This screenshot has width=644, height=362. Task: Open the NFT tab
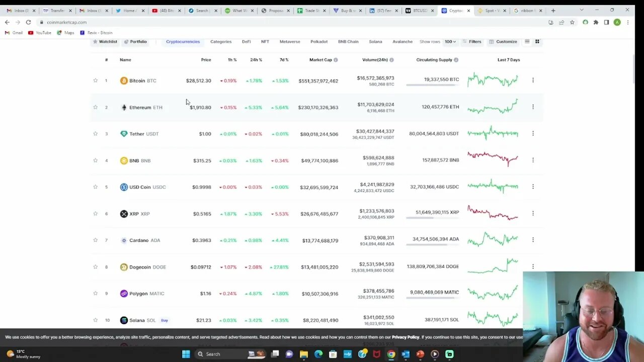(x=265, y=42)
